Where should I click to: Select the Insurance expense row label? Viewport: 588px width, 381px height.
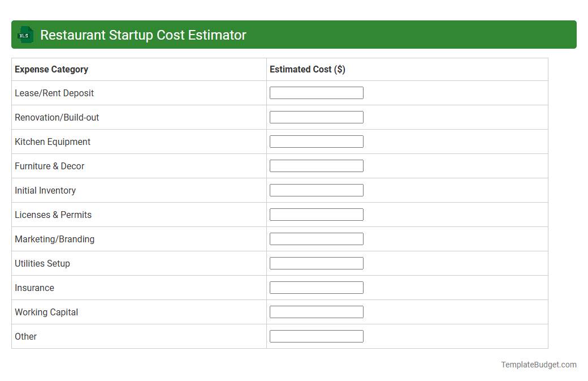[x=34, y=288]
